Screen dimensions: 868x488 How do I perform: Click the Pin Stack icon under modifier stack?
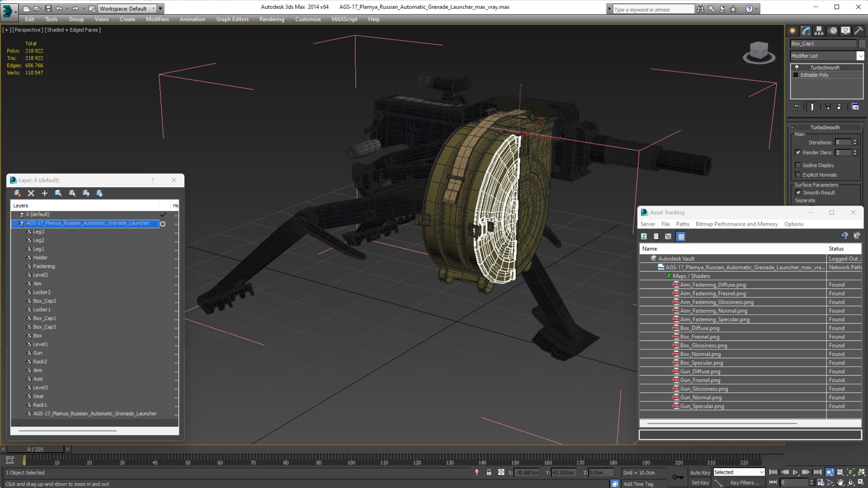(x=796, y=107)
